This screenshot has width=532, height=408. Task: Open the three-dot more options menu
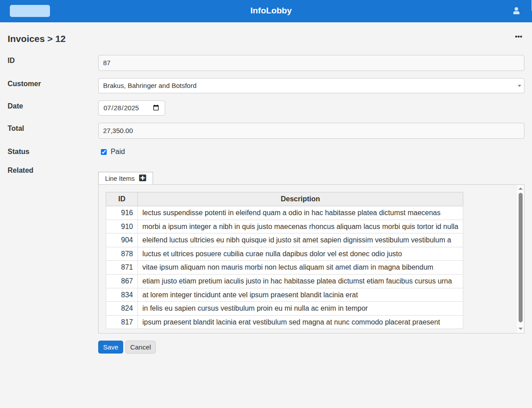click(x=518, y=37)
